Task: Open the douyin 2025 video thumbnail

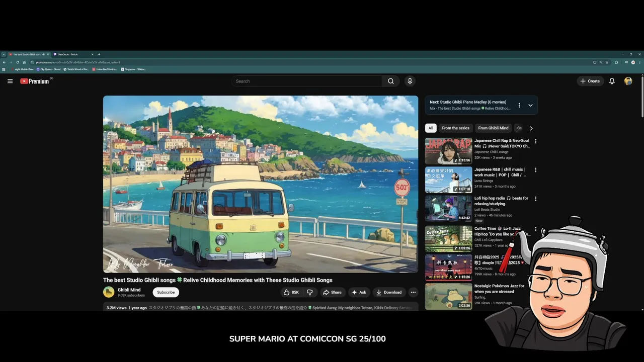Action: point(448,267)
